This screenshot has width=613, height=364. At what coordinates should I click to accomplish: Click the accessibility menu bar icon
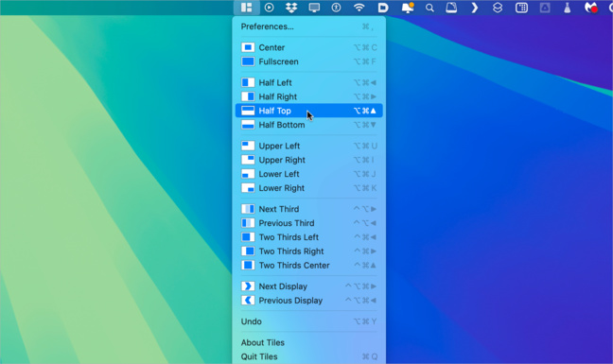click(336, 8)
